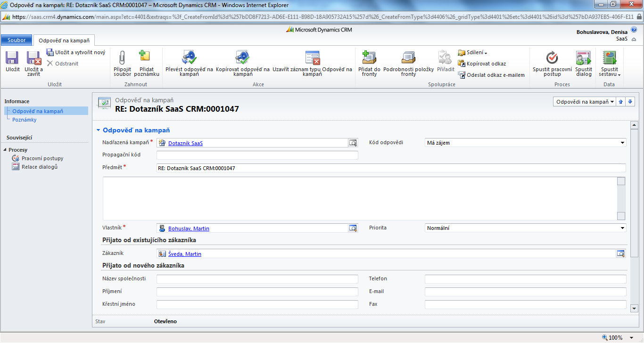Image resolution: width=644 pixels, height=343 pixels.
Task: Open the Odpovědi na kampaň record-set dropdown
Action: [585, 101]
